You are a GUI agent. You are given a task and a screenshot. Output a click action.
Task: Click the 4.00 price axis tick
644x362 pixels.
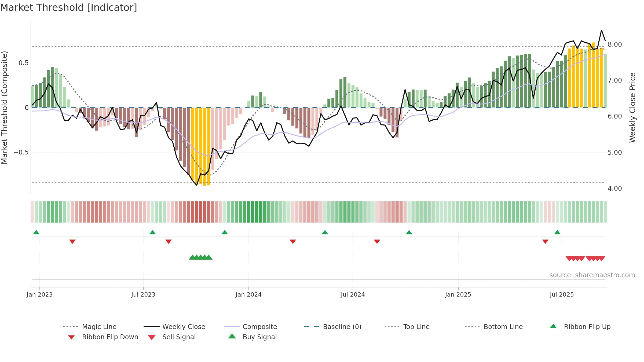click(x=615, y=188)
